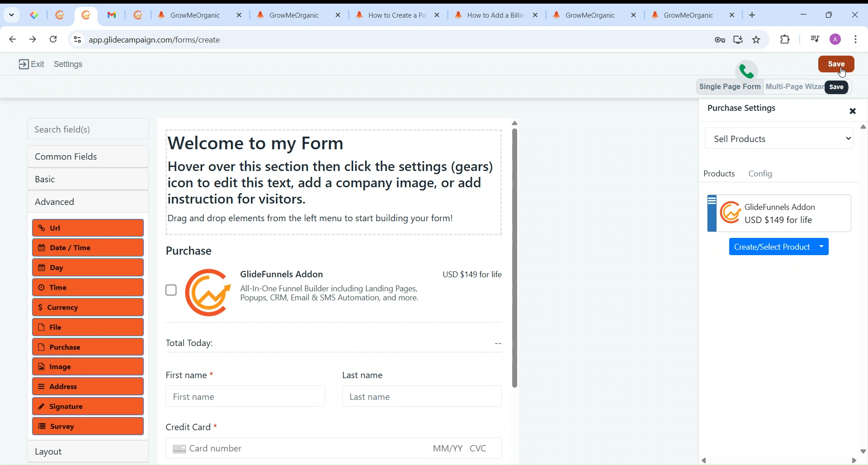Open the browser Extensions puzzle icon
868x465 pixels.
[786, 40]
